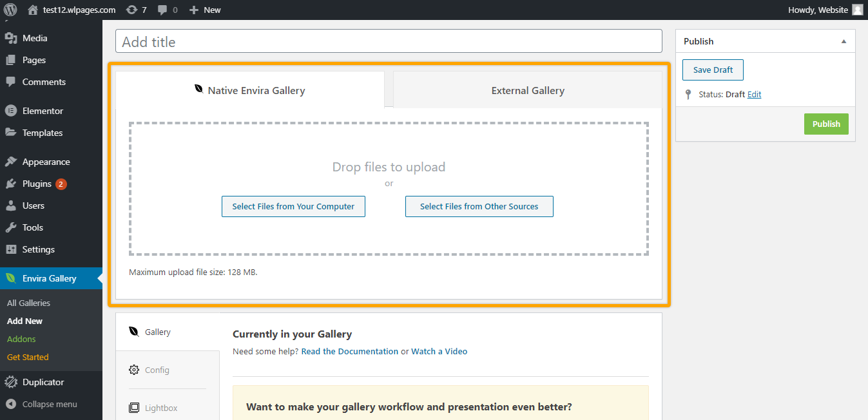Image resolution: width=868 pixels, height=420 pixels.
Task: Click the Lightbox tab icon
Action: [x=134, y=408]
